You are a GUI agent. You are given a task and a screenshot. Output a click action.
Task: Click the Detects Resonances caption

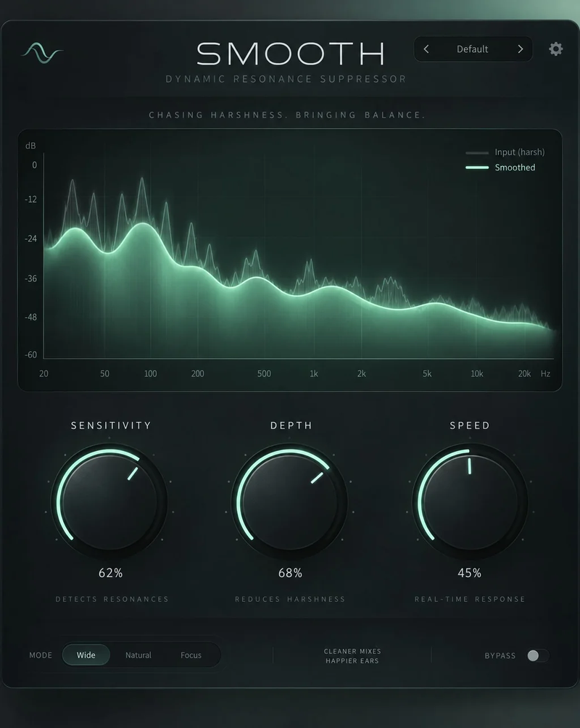tap(112, 599)
